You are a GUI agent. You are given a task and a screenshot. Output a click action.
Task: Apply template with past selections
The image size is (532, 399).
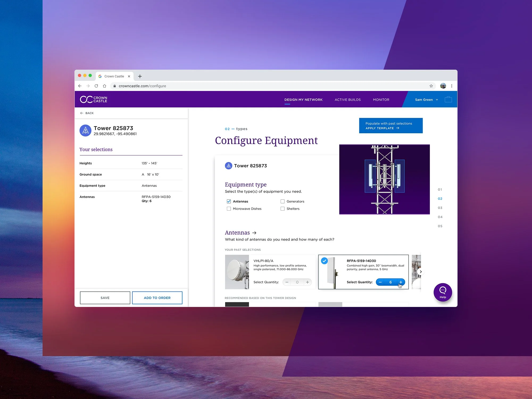[390, 126]
